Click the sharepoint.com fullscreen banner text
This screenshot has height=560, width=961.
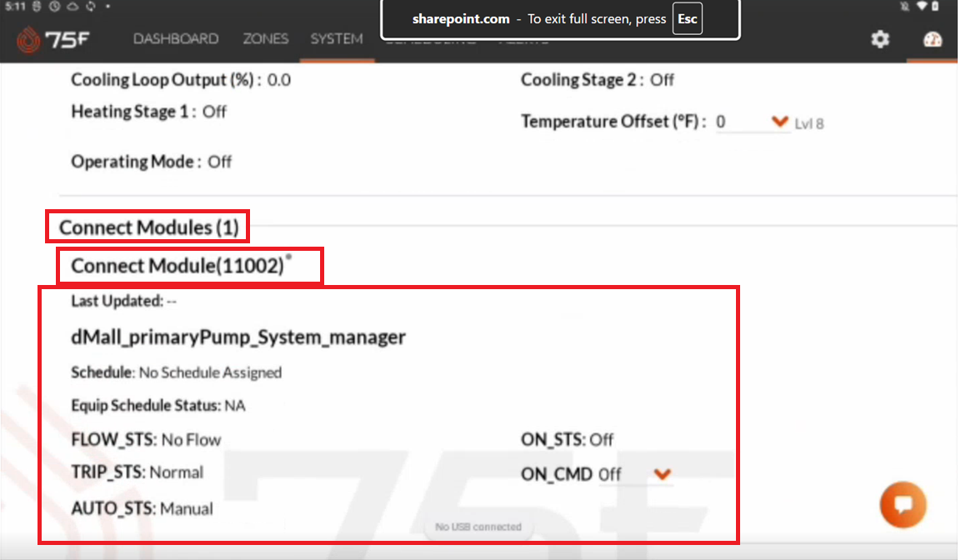[461, 19]
